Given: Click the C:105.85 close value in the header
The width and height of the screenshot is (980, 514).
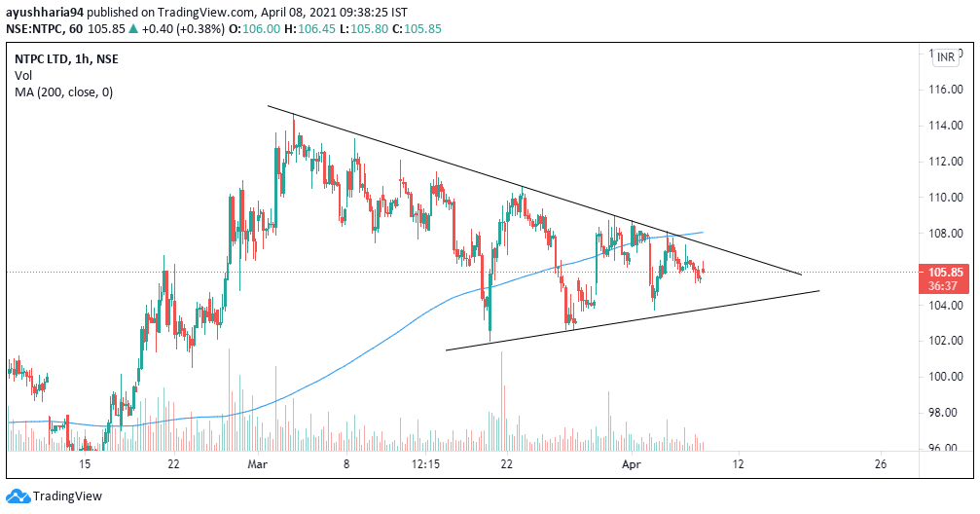Looking at the screenshot, I should pos(417,29).
